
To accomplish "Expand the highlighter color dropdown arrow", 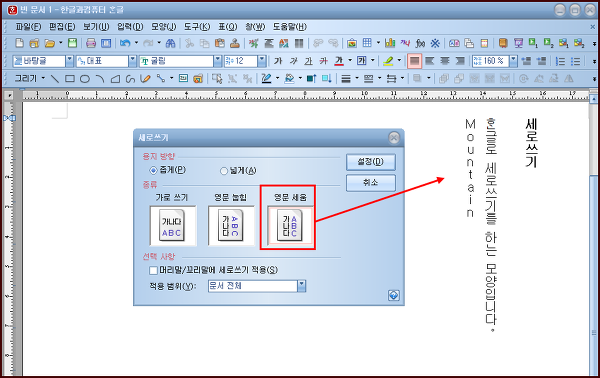I will 399,61.
